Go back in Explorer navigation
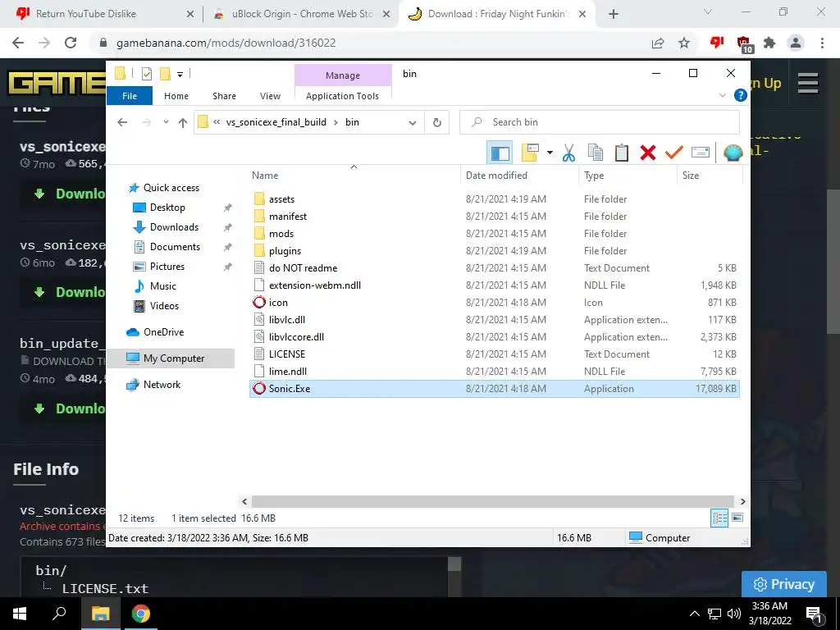840x630 pixels. coord(122,122)
